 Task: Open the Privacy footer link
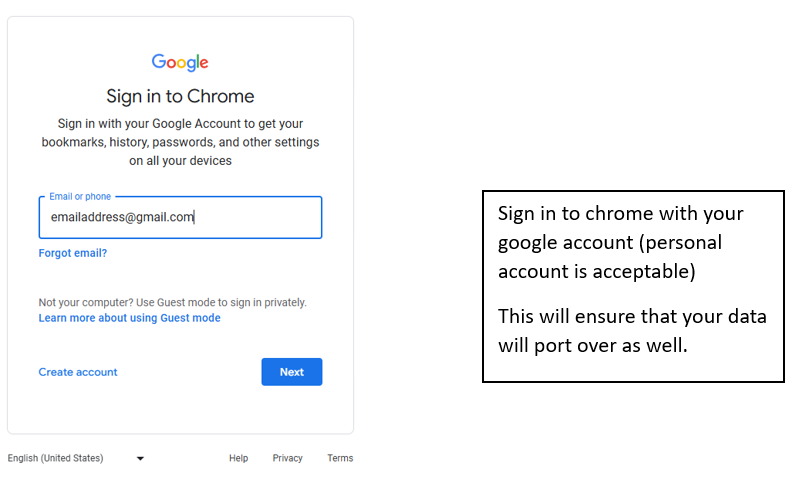pos(288,458)
